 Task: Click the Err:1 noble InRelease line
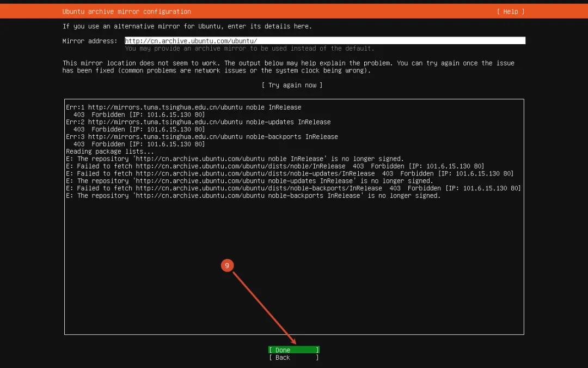click(x=183, y=107)
